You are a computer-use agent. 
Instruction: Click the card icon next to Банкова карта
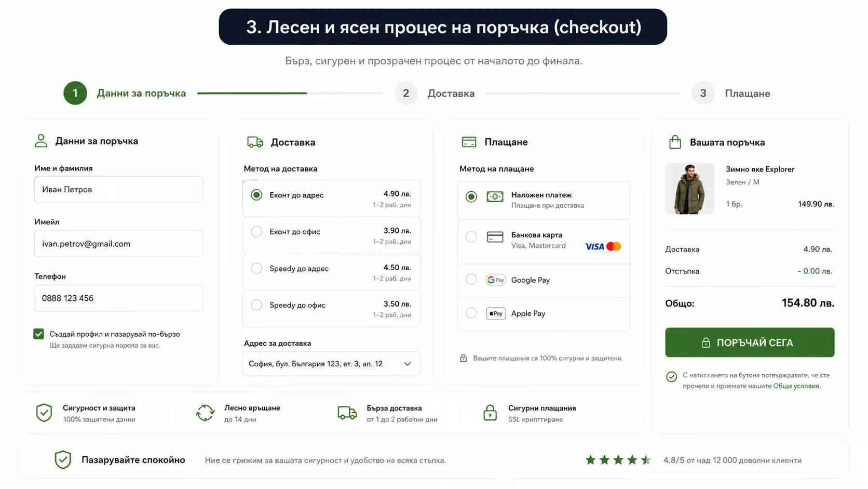(495, 237)
